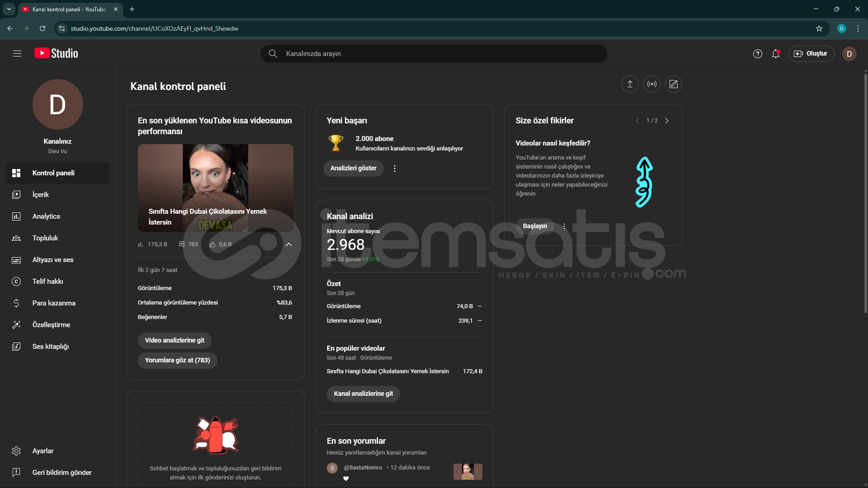868x488 pixels.
Task: Click Kanal analizlerine git button
Action: coord(363,394)
